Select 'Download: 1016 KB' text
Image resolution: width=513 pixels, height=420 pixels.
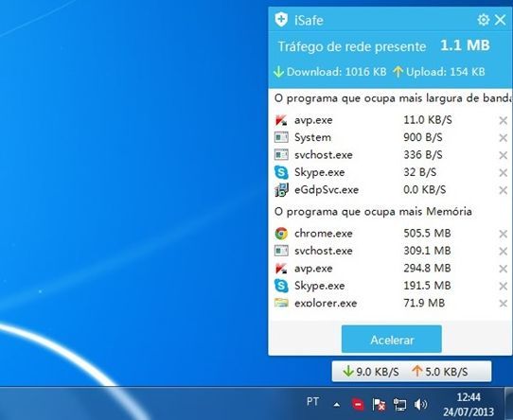[x=336, y=72]
